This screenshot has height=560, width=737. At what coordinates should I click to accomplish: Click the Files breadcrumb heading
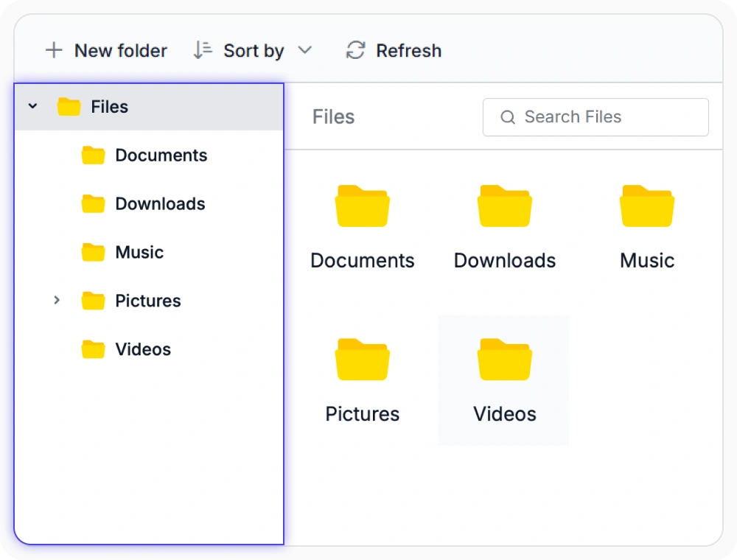(x=333, y=116)
